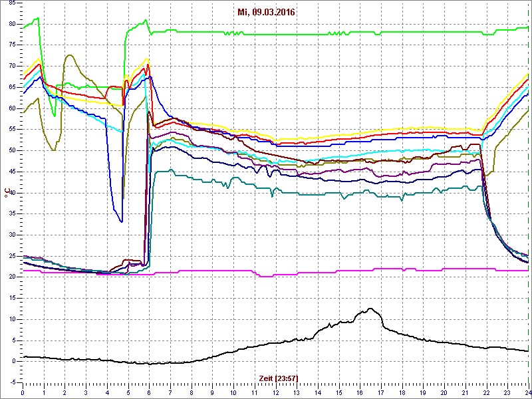This screenshot has height=399, width=532.
Task: Select y-axis value 75
Action: (12, 45)
